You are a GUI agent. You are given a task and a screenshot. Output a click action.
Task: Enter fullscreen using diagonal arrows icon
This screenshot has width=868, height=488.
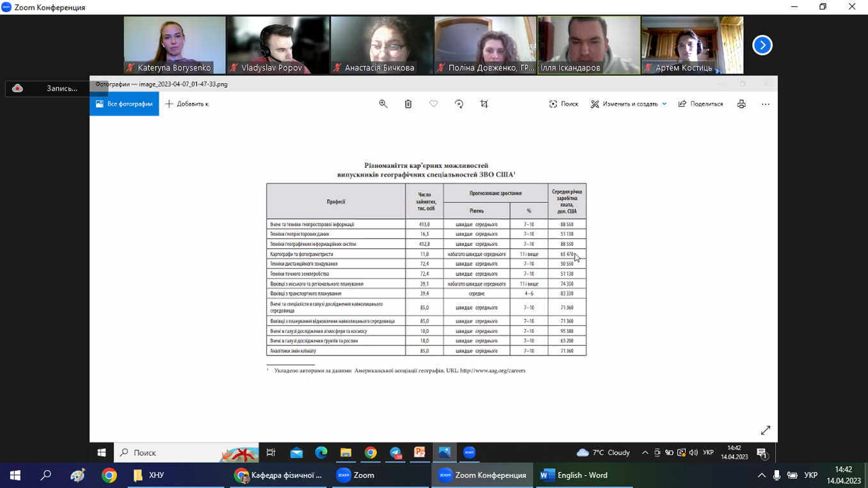(x=766, y=430)
